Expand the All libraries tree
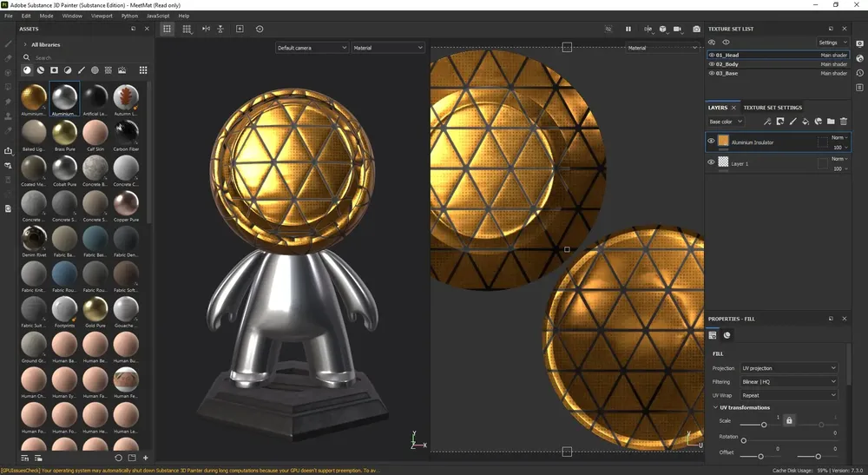 25,44
